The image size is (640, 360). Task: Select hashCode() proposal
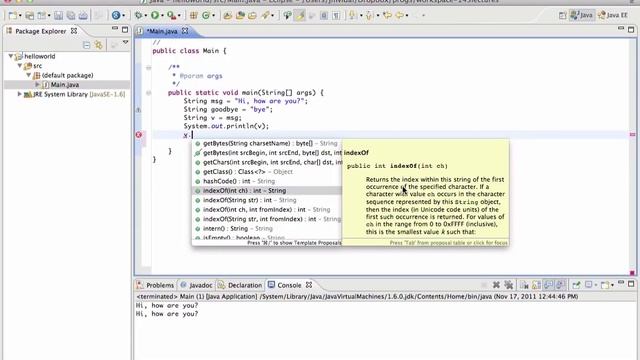[x=267, y=181]
